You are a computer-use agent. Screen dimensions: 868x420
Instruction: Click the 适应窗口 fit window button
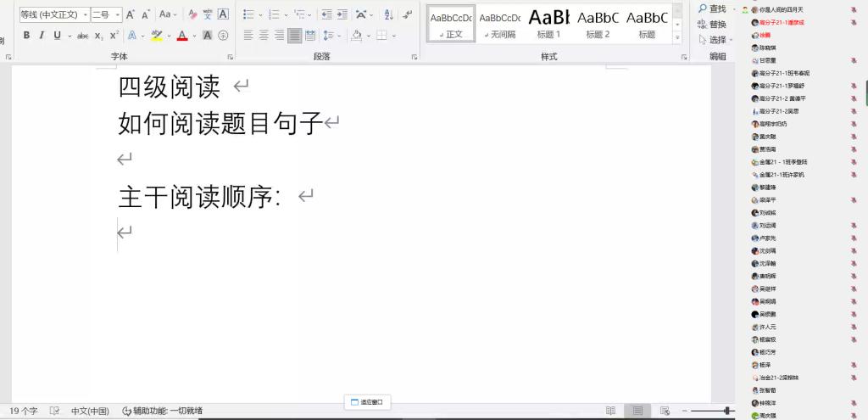[x=367, y=402]
